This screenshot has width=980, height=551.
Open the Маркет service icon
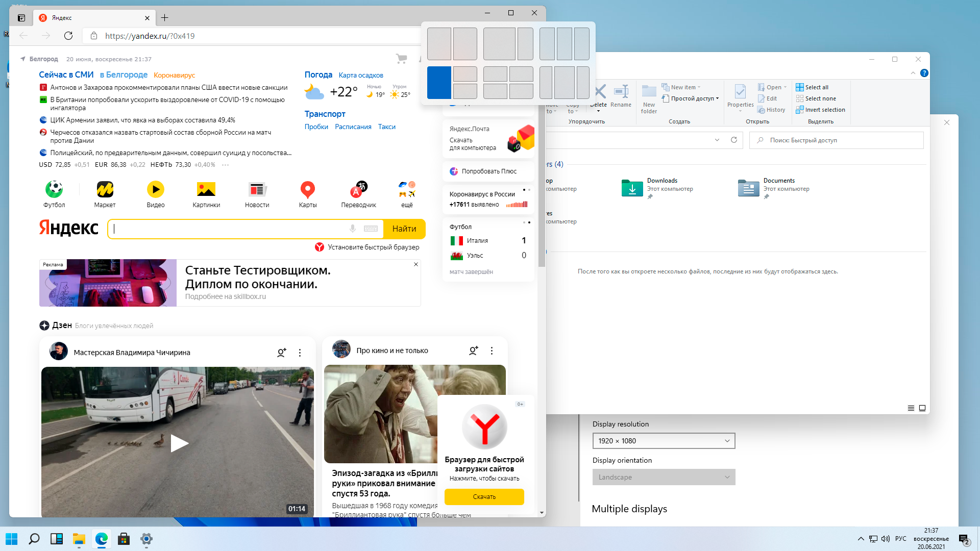point(105,190)
